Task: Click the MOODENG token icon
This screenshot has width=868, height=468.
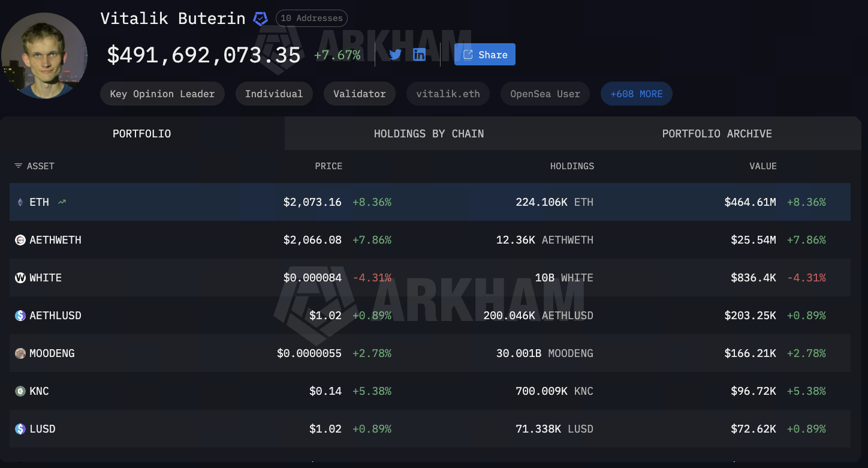Action: click(20, 353)
